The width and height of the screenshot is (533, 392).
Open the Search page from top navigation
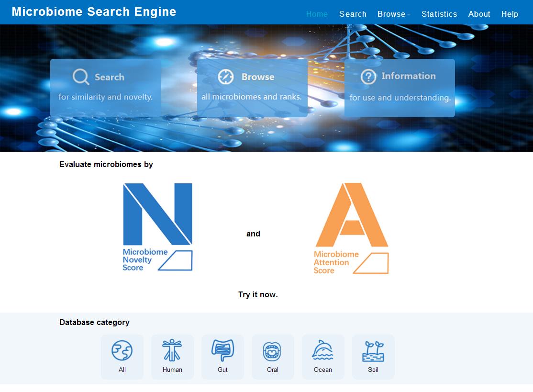coord(353,14)
